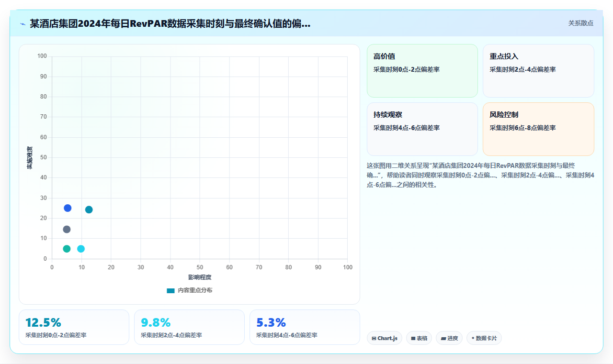Click the 关系散点 label in header
Image resolution: width=613 pixels, height=364 pixels.
[x=581, y=23]
